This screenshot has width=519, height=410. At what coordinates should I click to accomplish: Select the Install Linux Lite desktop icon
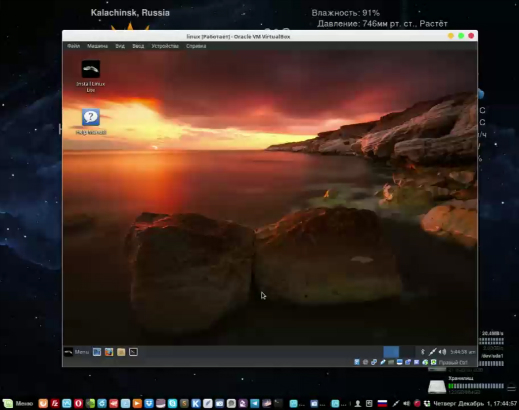point(91,76)
